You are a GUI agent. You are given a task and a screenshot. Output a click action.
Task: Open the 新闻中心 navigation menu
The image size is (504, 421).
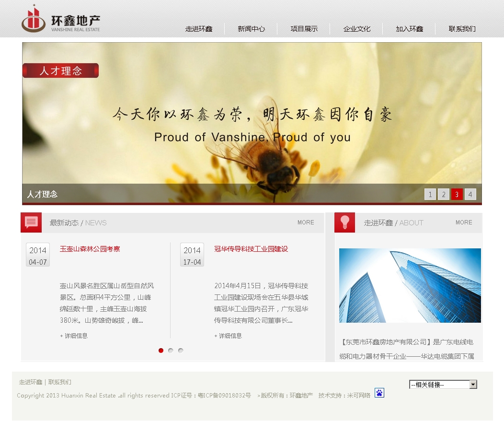(x=252, y=29)
